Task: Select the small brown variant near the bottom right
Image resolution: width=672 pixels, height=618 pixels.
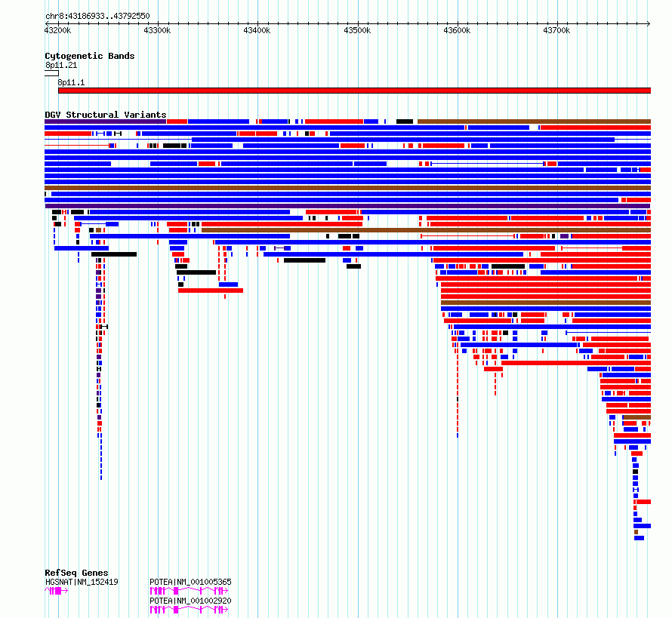Action: [636, 532]
